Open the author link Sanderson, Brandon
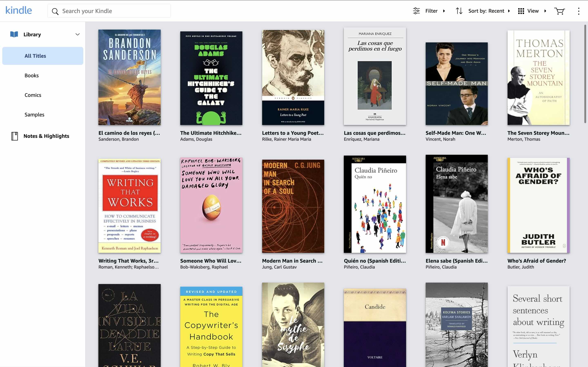Screen dimensions: 588x367 tap(118, 139)
